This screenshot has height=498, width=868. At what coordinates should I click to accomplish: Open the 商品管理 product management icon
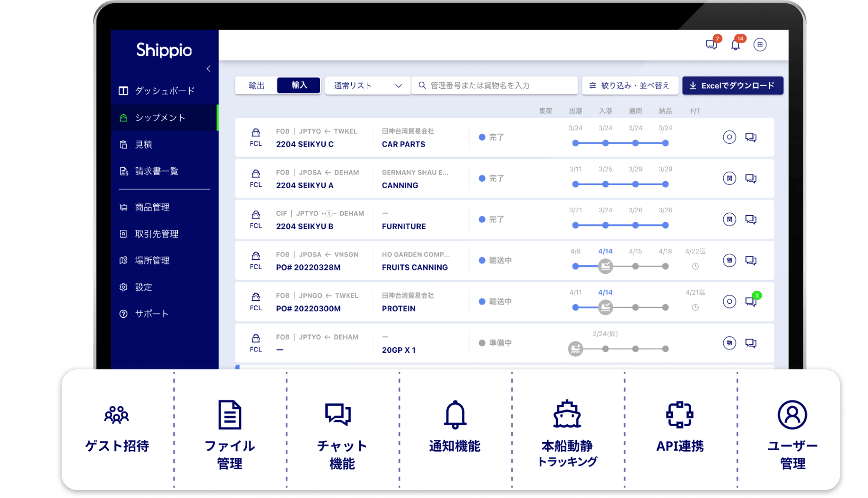(123, 207)
